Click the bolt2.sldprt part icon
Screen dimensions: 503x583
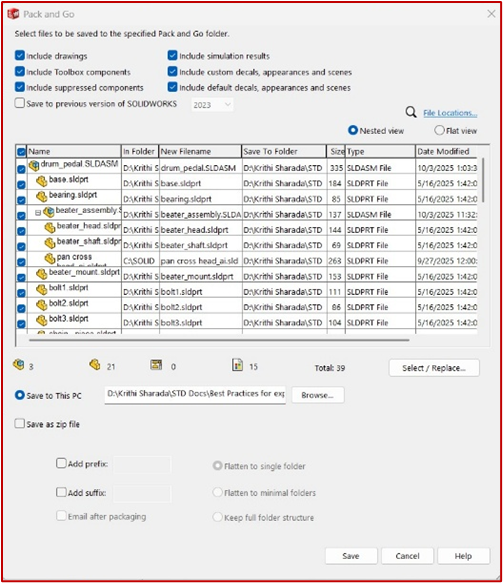pos(42,305)
